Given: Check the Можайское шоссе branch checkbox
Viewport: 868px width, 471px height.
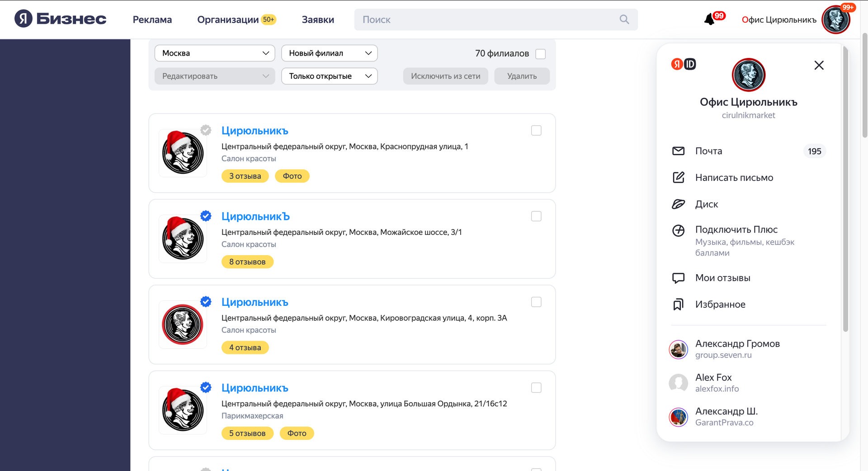Looking at the screenshot, I should click(536, 216).
